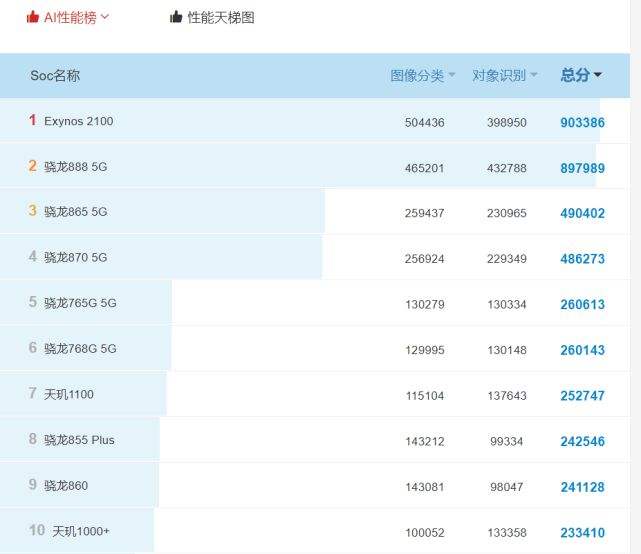This screenshot has height=554, width=641.
Task: Click total score 241128
Action: click(x=583, y=487)
